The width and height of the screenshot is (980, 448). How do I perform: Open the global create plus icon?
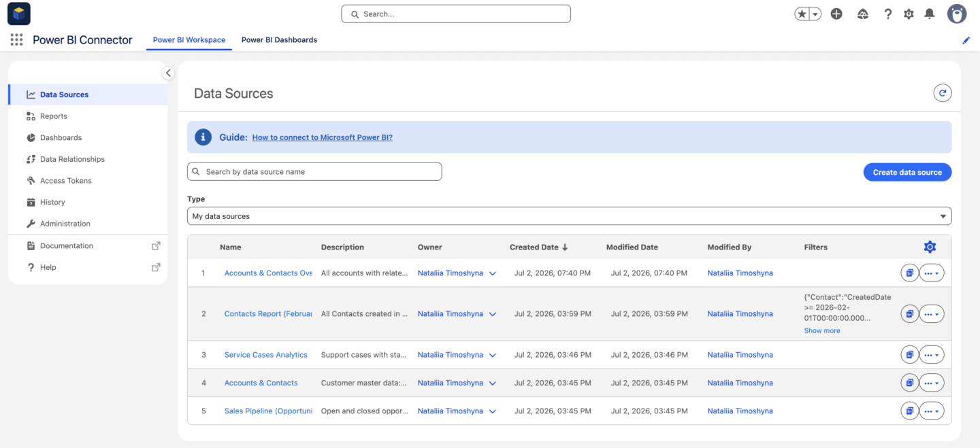(837, 14)
